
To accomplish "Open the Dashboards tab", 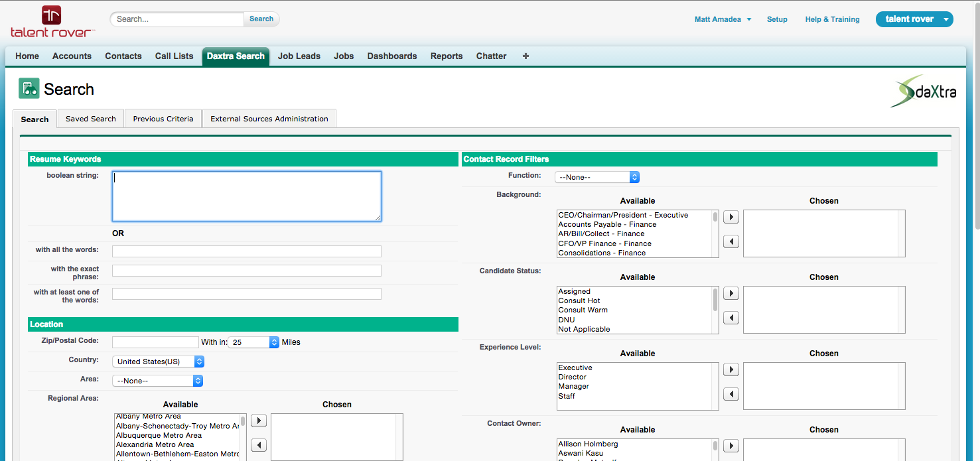I will coord(392,56).
